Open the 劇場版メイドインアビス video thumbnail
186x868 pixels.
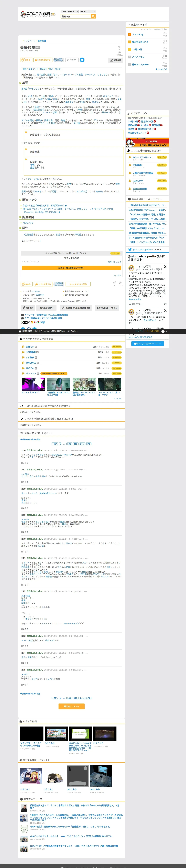[84, 384]
